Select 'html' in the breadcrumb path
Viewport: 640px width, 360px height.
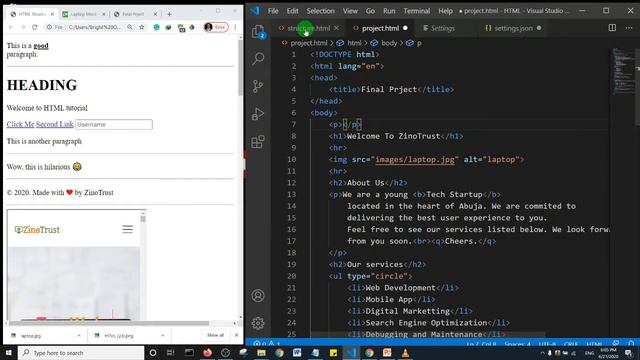point(354,43)
